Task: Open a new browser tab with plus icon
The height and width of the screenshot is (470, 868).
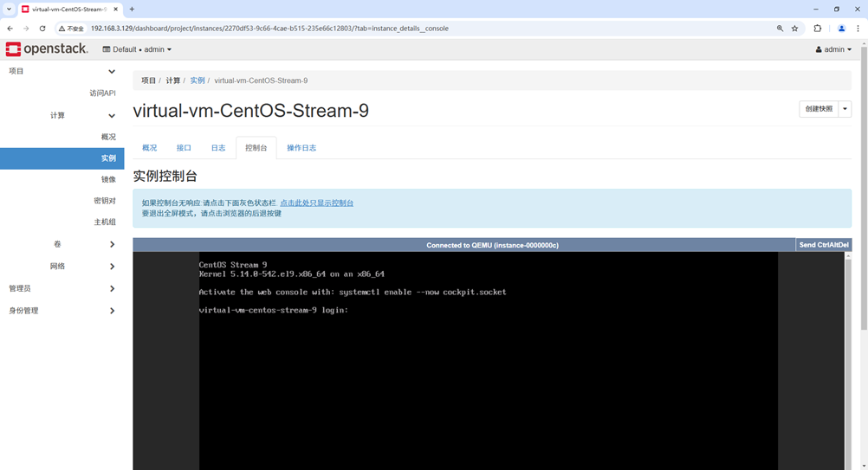Action: (132, 9)
